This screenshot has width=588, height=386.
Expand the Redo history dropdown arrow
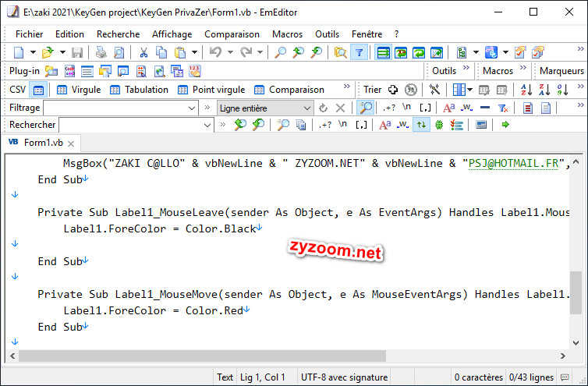[260, 52]
